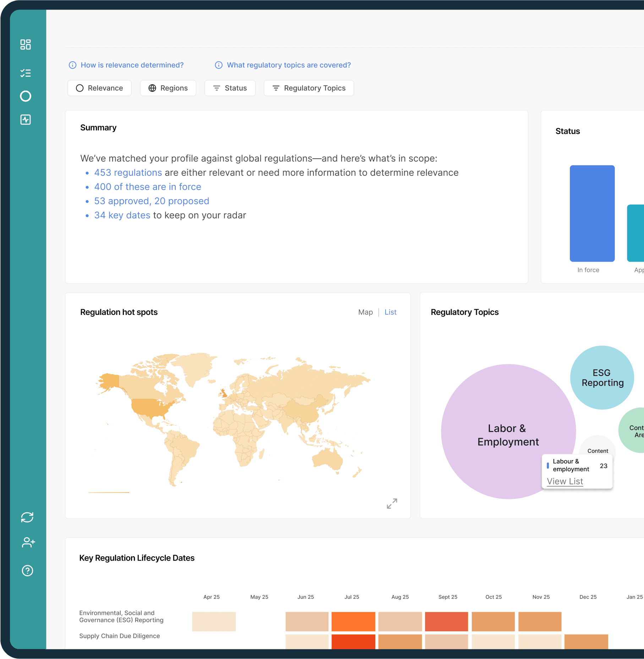This screenshot has height=659, width=644.
Task: Click the add user icon in sidebar
Action: click(x=28, y=543)
